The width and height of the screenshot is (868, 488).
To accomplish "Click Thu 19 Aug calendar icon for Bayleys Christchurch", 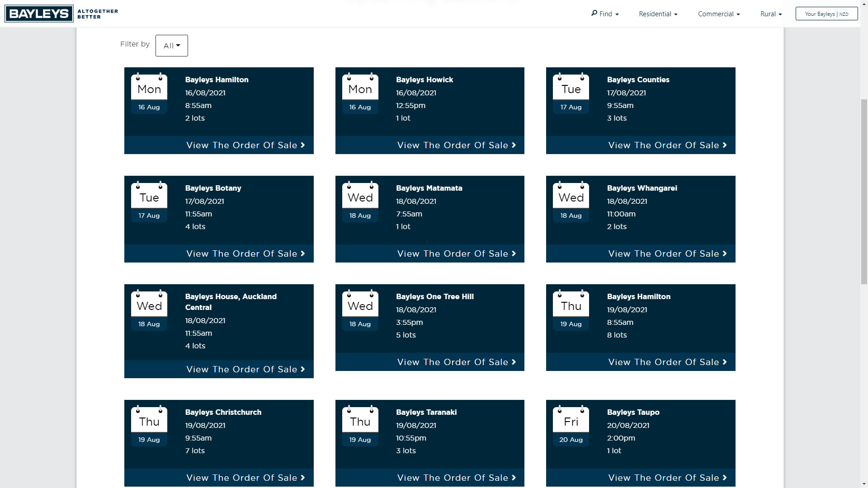I will pos(149,426).
